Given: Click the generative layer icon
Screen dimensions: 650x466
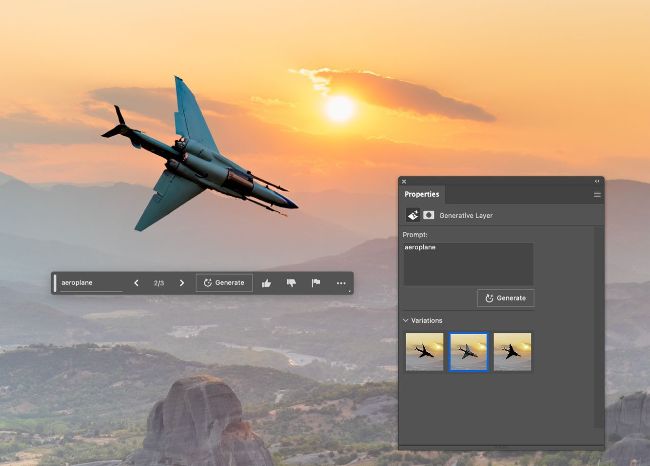Looking at the screenshot, I should (413, 215).
